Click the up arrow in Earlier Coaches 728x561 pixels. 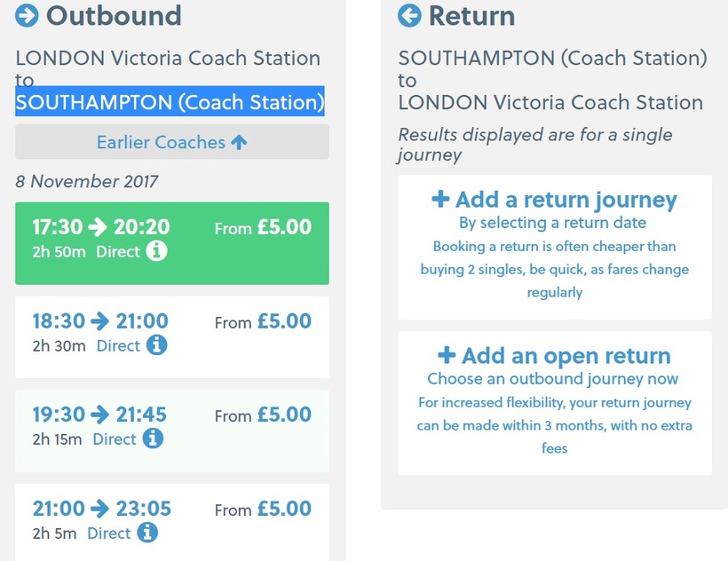coord(239,142)
